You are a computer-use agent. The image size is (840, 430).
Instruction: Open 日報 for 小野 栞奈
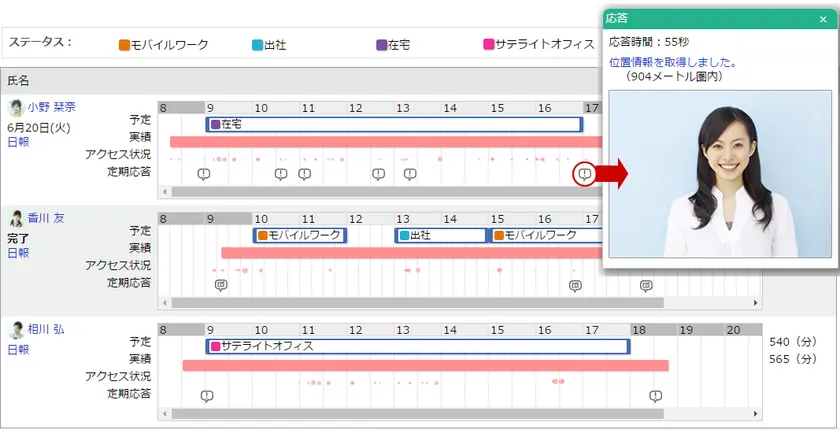18,142
